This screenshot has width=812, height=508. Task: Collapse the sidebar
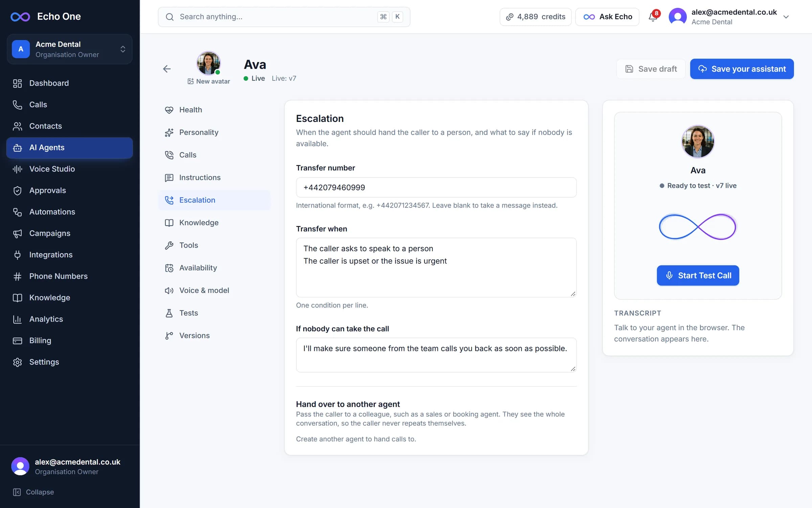pos(33,492)
